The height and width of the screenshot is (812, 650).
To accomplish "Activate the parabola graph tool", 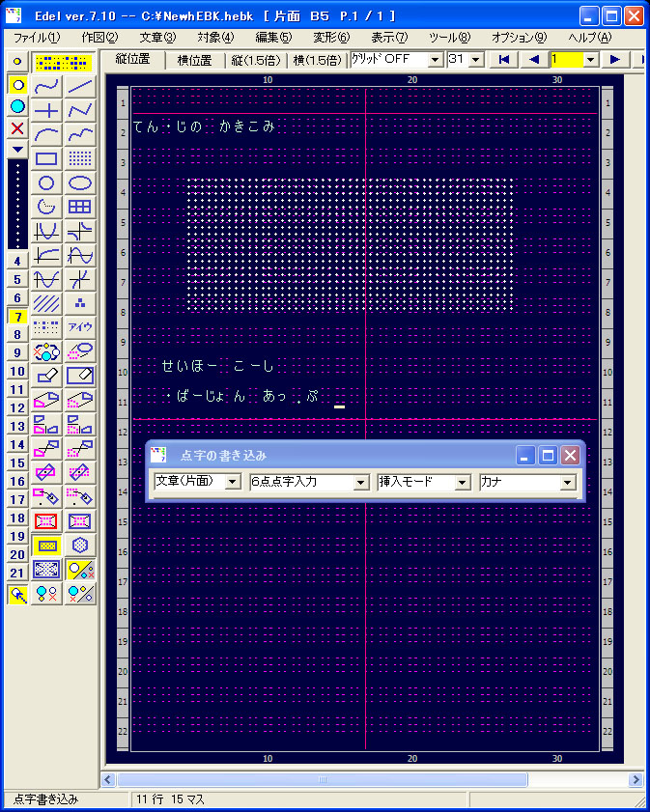I will [46, 231].
